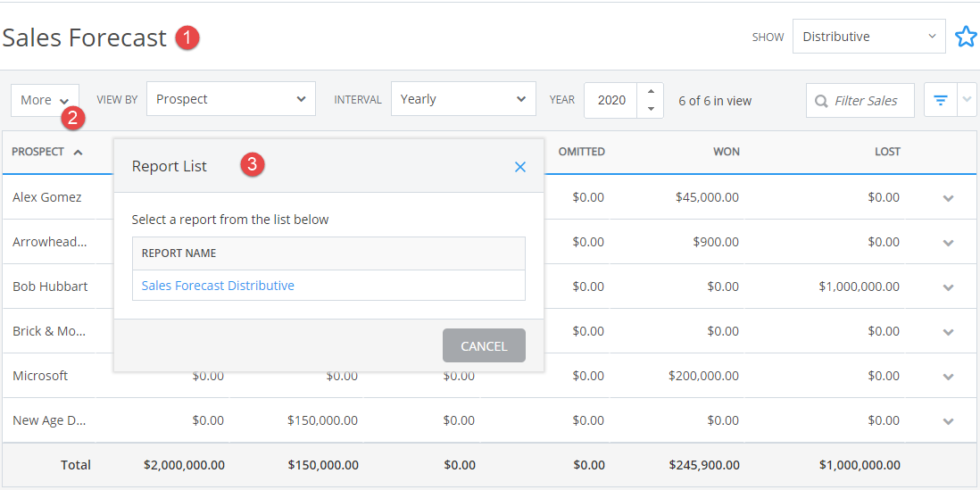Open the View By Prospect dropdown
This screenshot has height=490, width=980.
[x=231, y=99]
